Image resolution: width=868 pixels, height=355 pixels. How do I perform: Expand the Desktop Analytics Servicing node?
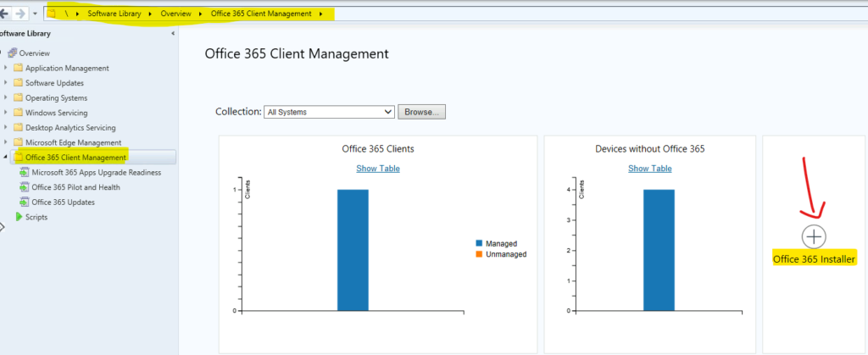coord(6,128)
